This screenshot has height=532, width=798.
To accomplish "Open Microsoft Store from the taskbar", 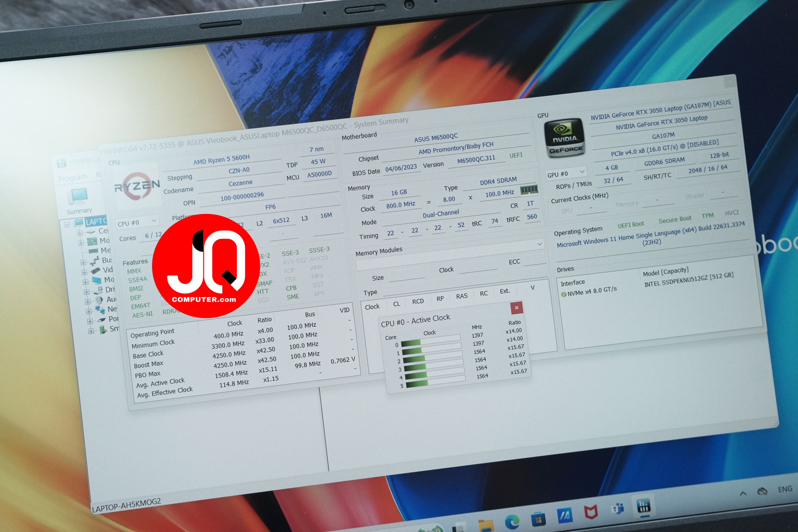I will [538, 519].
